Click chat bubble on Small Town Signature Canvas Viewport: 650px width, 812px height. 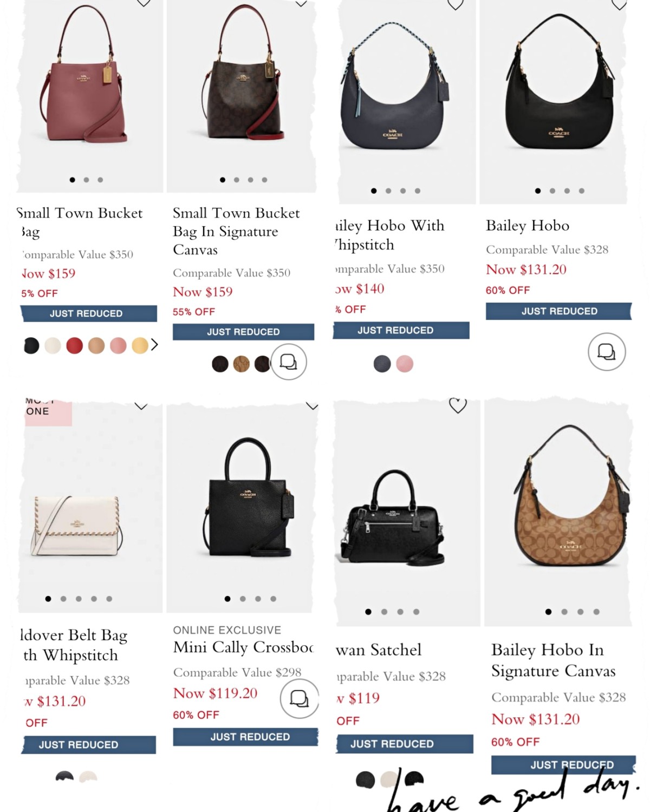click(288, 362)
